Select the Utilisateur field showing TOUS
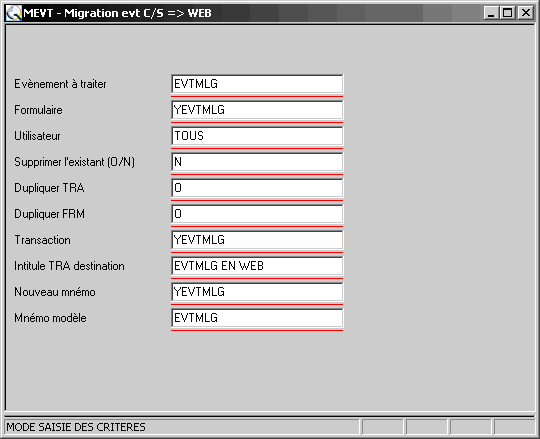 click(257, 136)
